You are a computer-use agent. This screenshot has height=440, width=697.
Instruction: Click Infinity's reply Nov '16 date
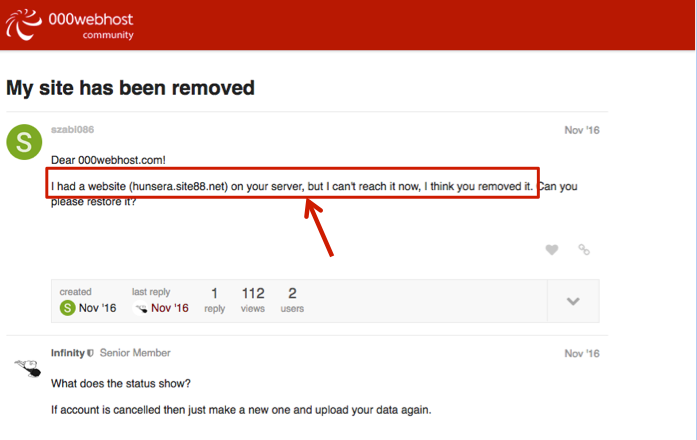pos(581,354)
